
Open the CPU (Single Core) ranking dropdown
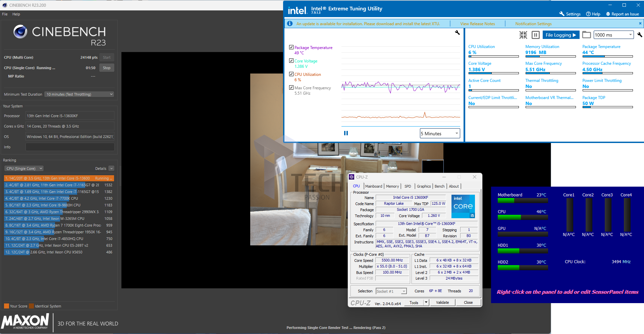coord(24,169)
